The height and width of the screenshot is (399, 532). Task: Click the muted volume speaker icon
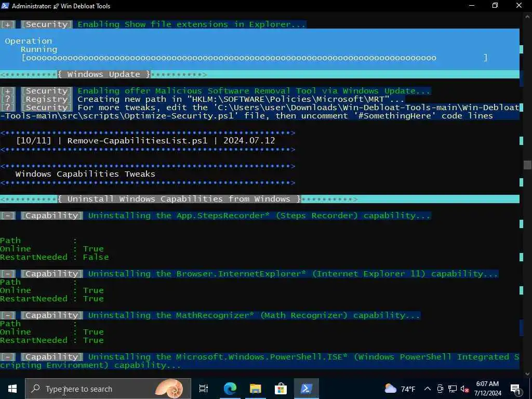465,389
